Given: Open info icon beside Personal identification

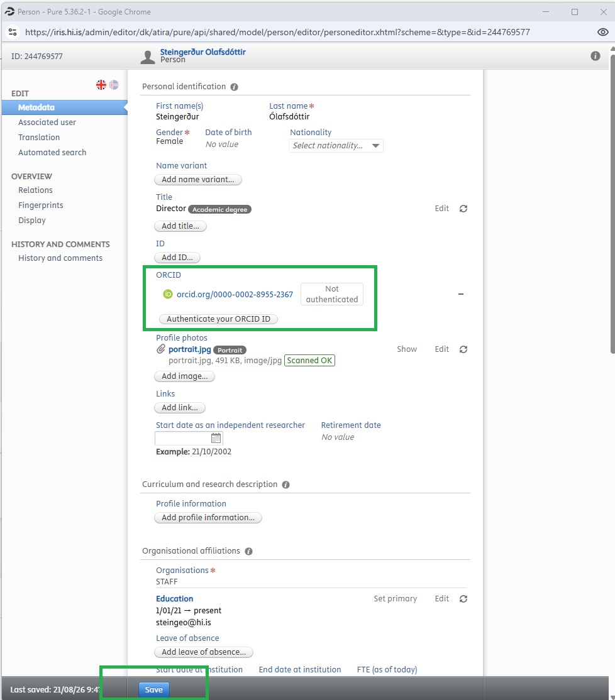Looking at the screenshot, I should [234, 87].
